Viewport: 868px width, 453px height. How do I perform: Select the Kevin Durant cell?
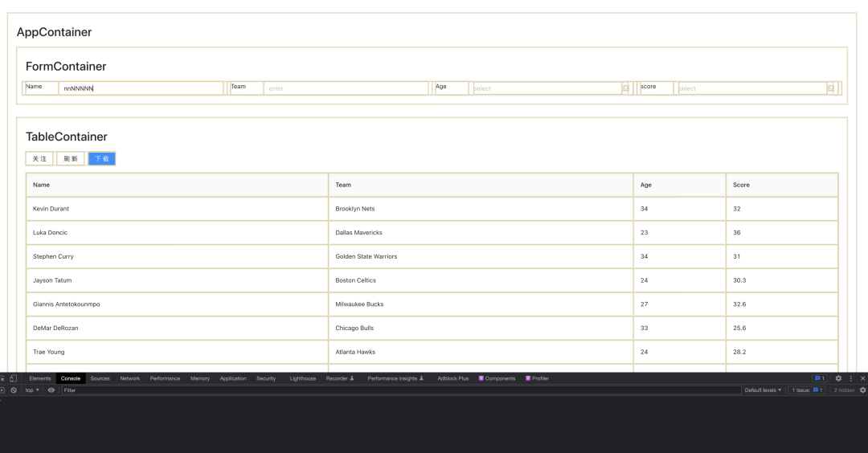177,209
